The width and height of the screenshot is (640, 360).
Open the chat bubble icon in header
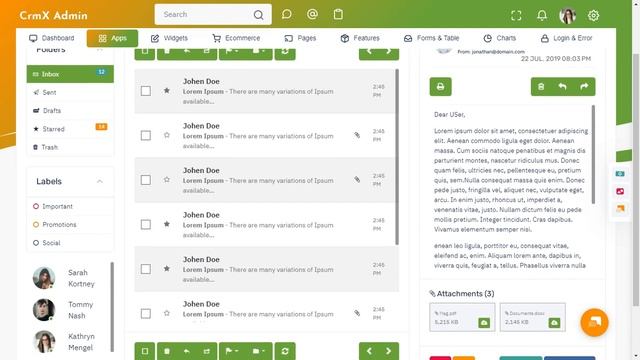coord(287,15)
